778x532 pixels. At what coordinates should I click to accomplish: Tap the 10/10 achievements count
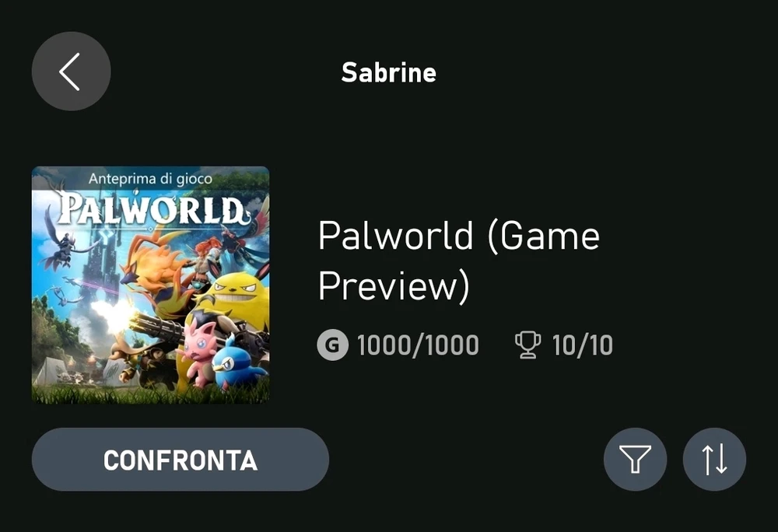(582, 345)
